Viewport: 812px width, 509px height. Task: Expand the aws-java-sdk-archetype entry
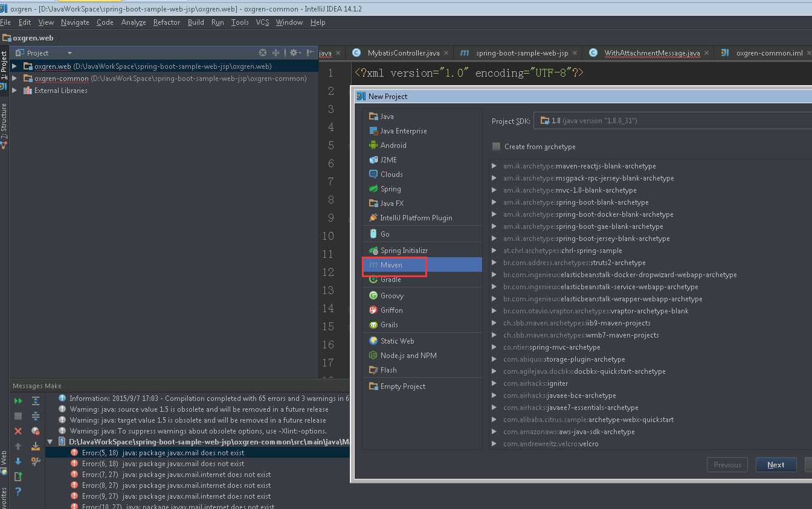click(494, 432)
